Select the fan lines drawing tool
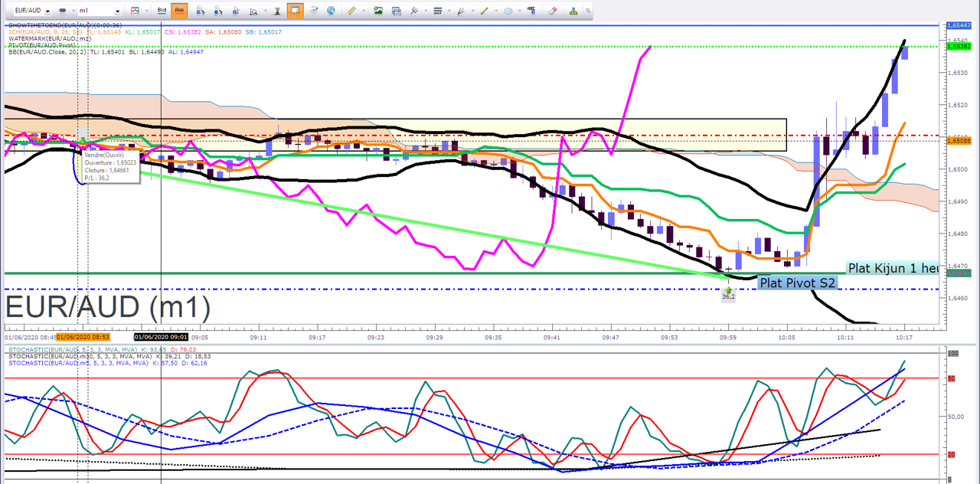This screenshot has width=980, height=484. coord(461,11)
